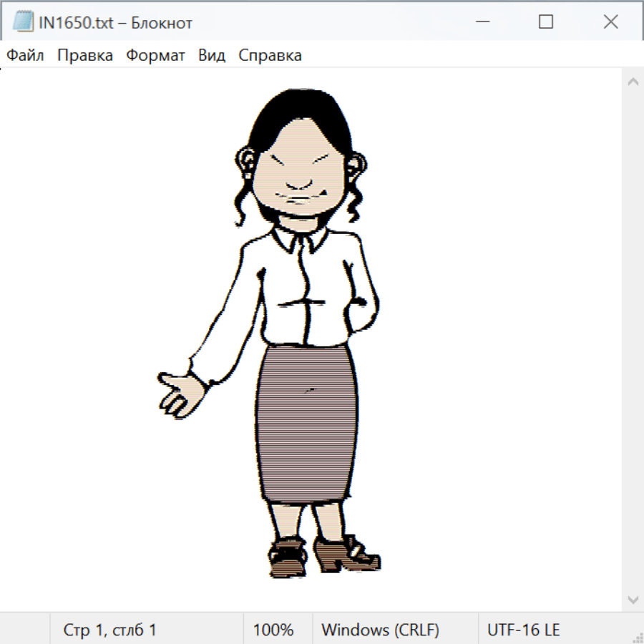Open the Справка menu
Viewport: 644px width, 644px height.
(x=270, y=56)
